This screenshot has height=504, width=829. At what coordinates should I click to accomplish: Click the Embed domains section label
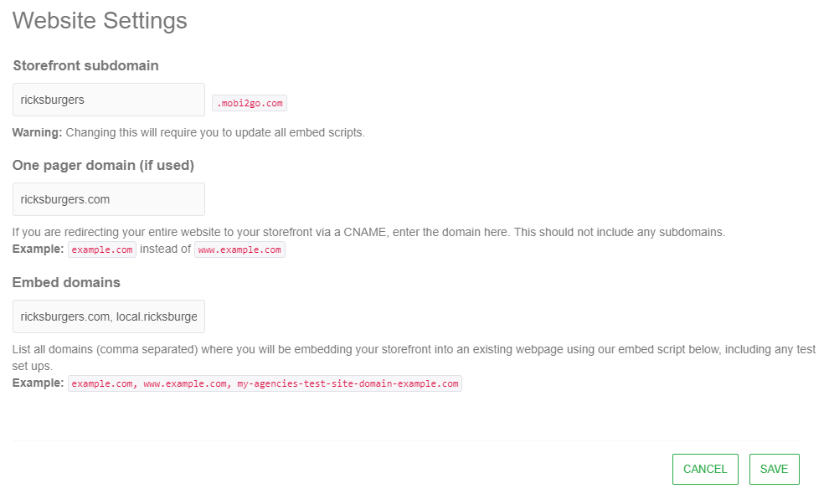tap(66, 282)
